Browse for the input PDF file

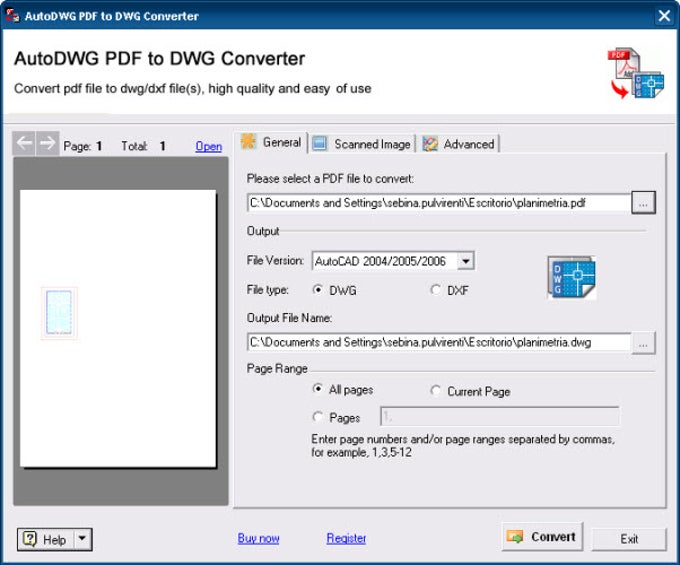[x=643, y=202]
